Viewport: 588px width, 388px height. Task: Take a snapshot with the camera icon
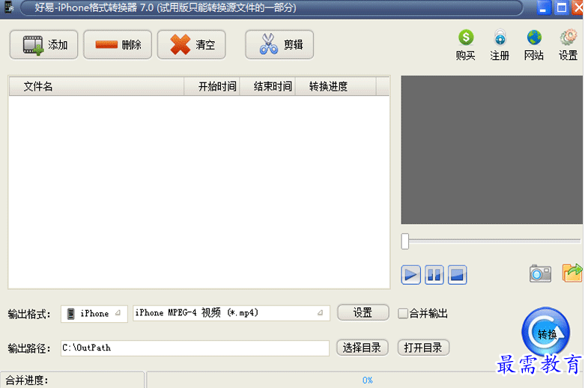pyautogui.click(x=540, y=273)
